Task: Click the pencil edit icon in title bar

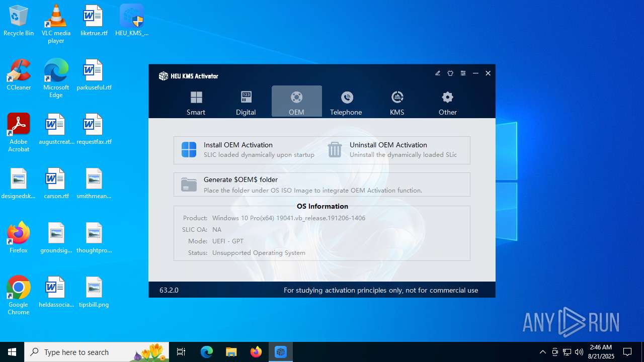Action: pos(438,73)
